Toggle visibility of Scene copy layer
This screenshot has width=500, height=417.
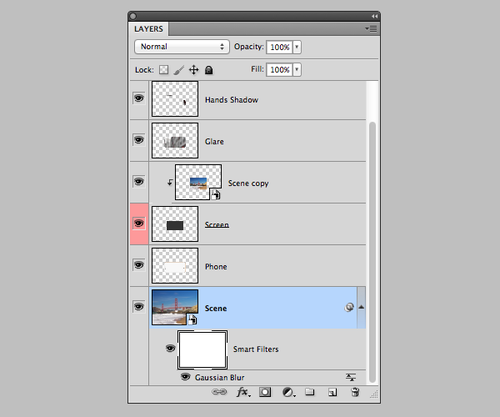[x=139, y=181]
